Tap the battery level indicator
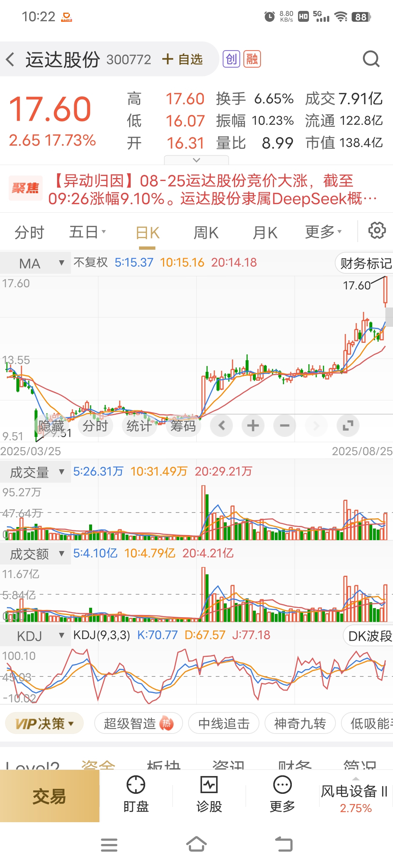This screenshot has width=393, height=868. [361, 17]
